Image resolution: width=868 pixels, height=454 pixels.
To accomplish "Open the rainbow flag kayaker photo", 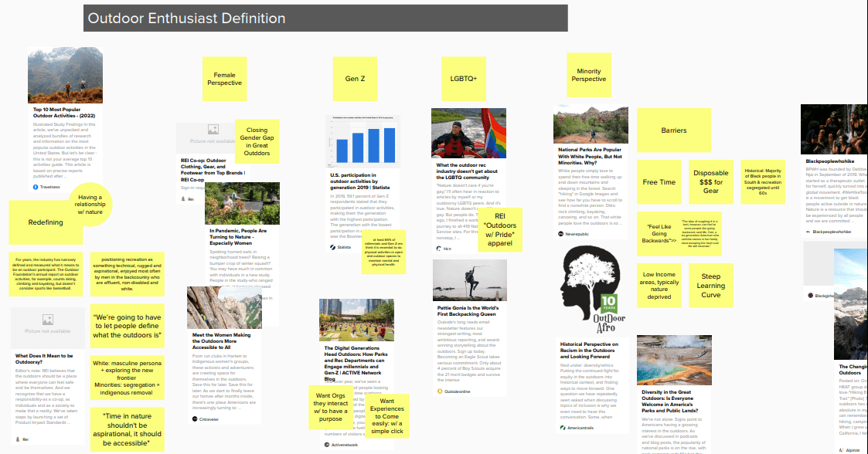I will click(x=469, y=134).
